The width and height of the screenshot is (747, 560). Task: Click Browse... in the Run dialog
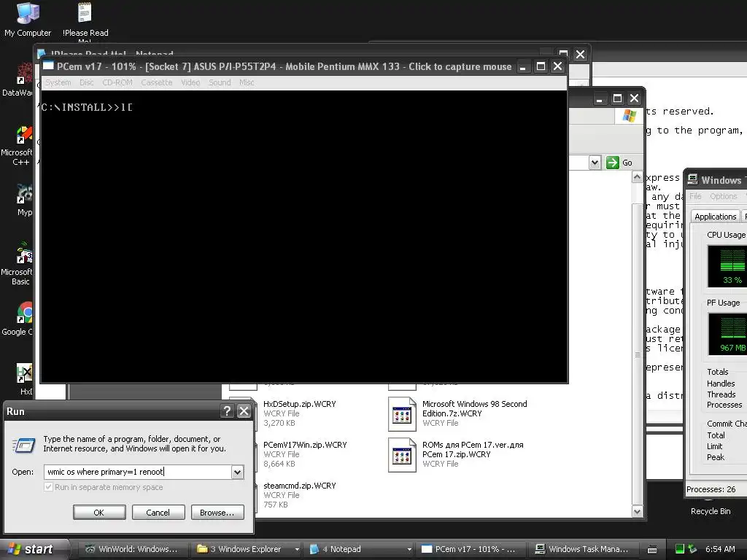(x=217, y=513)
